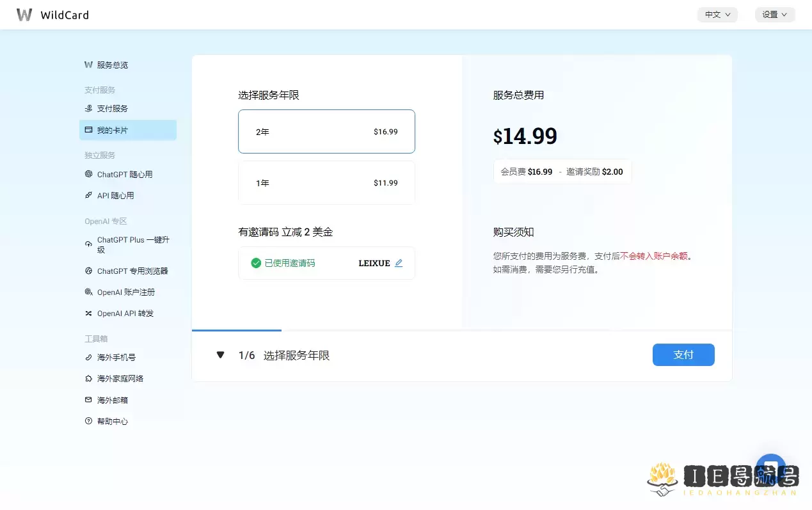This screenshot has width=812, height=510.
Task: Click the WildCard brand name text
Action: pyautogui.click(x=65, y=15)
